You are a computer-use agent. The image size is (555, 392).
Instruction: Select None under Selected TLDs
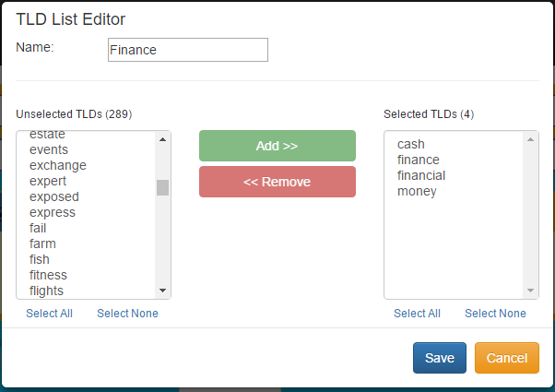(x=495, y=314)
